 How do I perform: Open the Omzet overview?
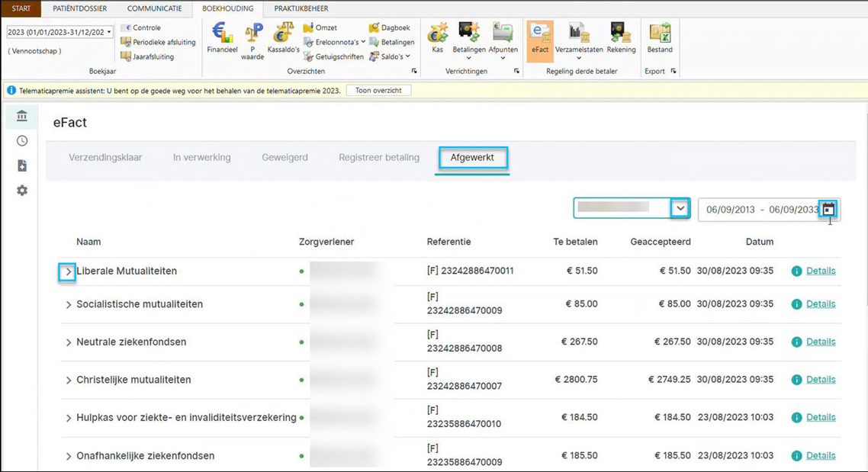point(320,27)
